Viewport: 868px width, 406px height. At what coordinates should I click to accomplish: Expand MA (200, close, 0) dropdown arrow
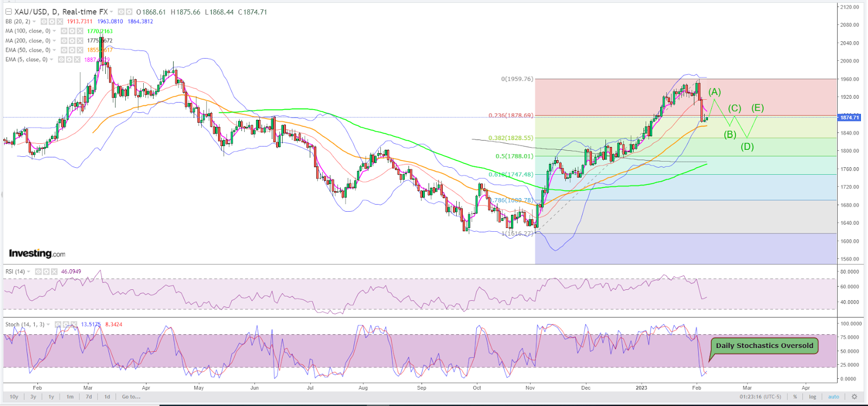54,41
